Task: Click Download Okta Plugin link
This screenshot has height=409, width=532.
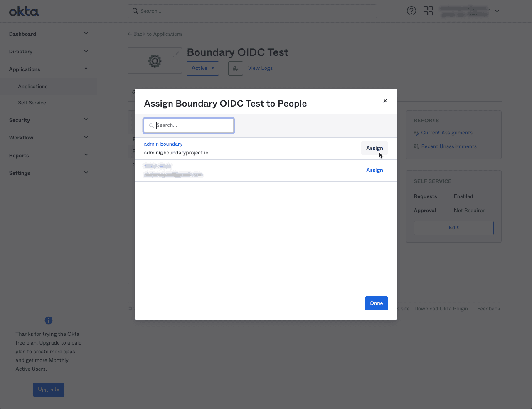Action: pyautogui.click(x=441, y=309)
